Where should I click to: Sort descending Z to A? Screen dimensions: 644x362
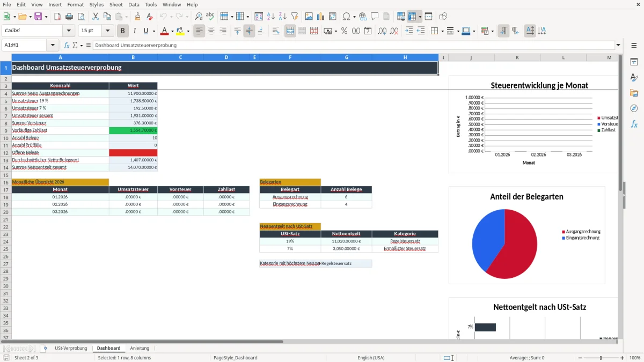[283, 17]
